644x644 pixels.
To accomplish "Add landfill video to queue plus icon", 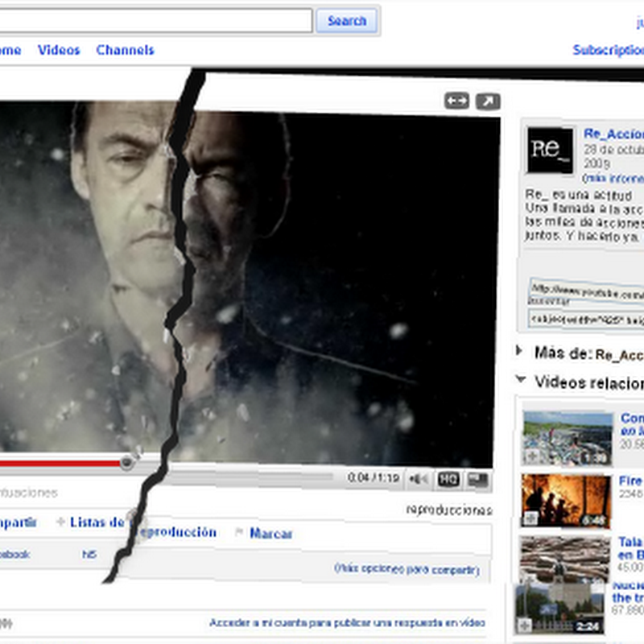I will pyautogui.click(x=532, y=456).
